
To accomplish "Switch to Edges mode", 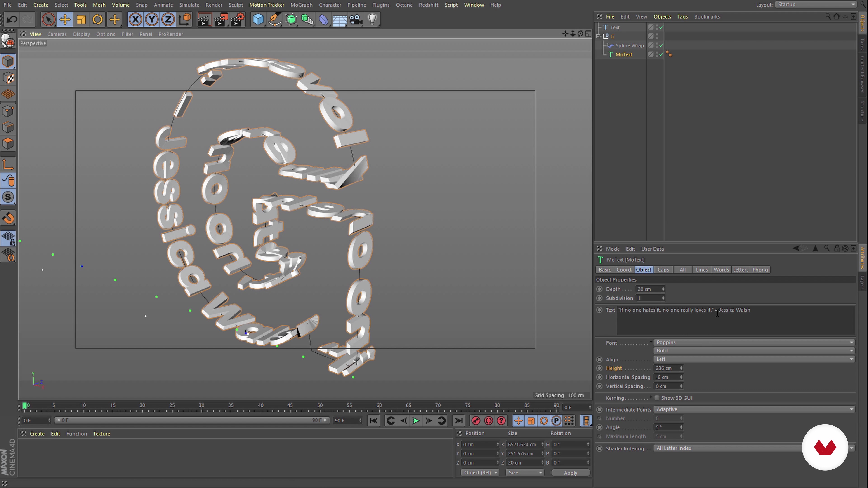I will click(x=8, y=128).
